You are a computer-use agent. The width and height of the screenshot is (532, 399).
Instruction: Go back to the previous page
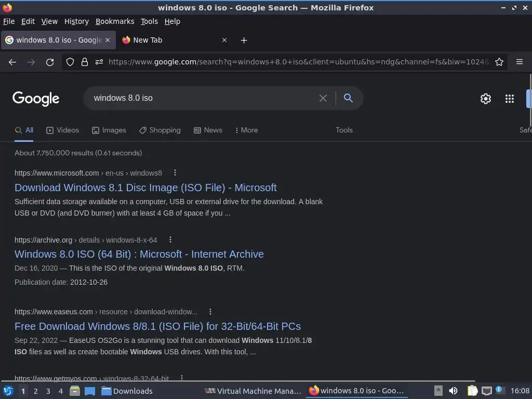12,62
